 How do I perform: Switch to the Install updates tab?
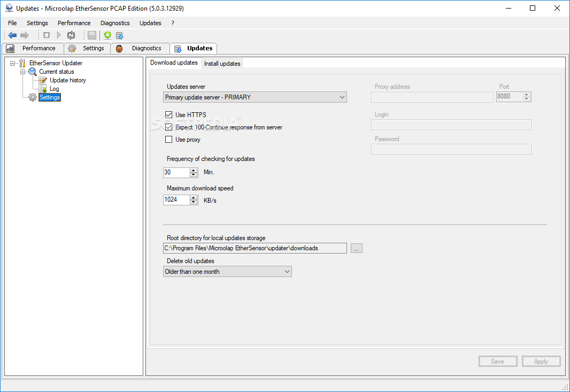pos(222,64)
